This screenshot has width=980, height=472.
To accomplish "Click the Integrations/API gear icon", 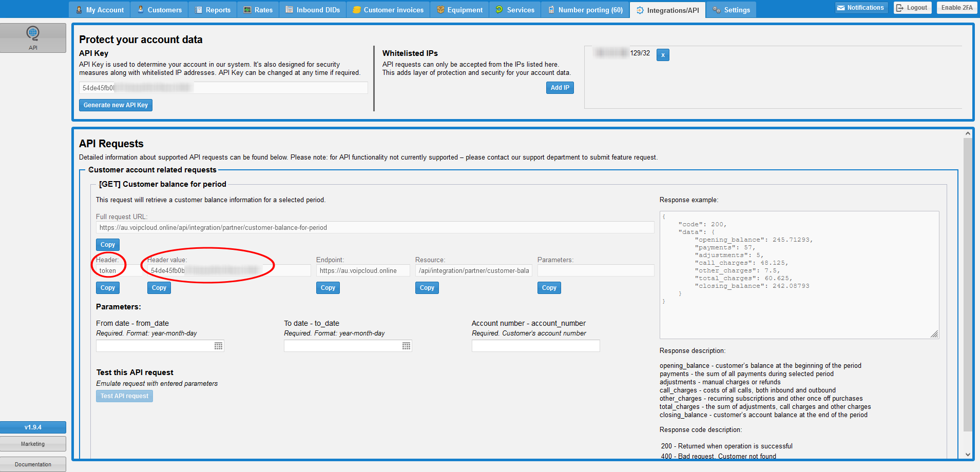I will [x=640, y=10].
